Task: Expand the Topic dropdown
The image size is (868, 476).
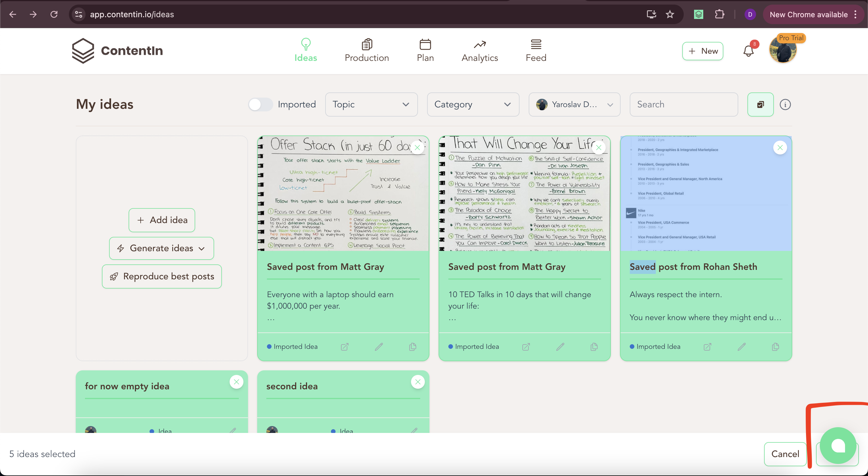Action: click(371, 105)
